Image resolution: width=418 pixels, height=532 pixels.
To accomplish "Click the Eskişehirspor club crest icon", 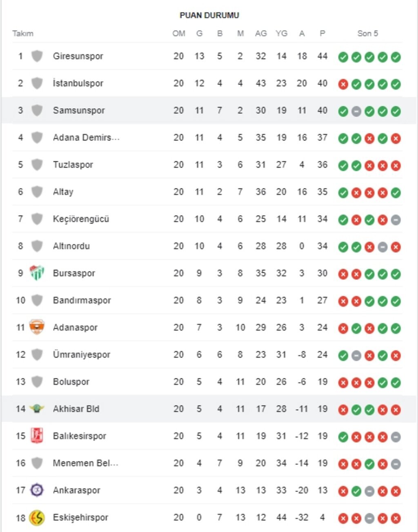I will pos(37,517).
